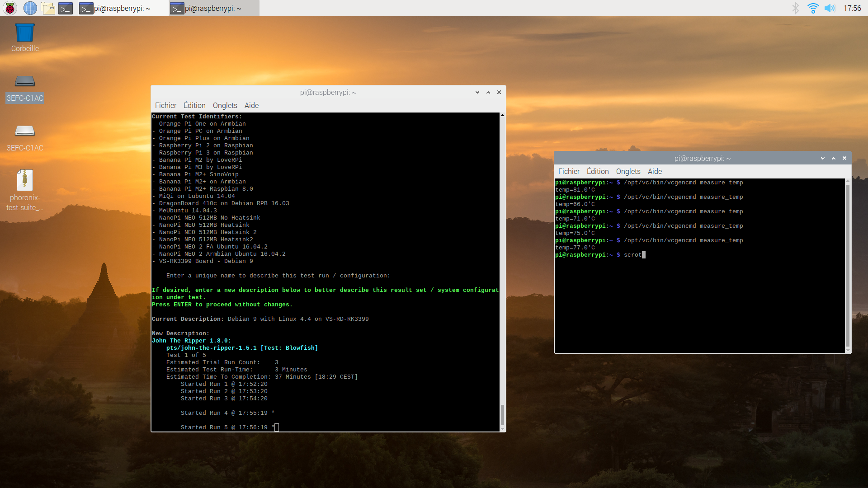Image resolution: width=868 pixels, height=488 pixels.
Task: Open Onglets menu in right terminal
Action: point(628,171)
